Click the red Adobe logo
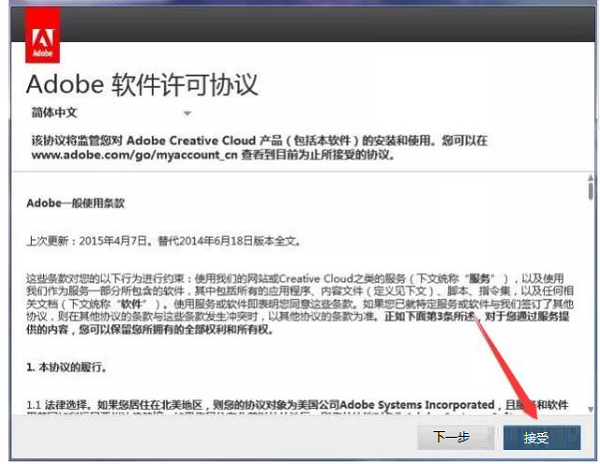 click(42, 35)
